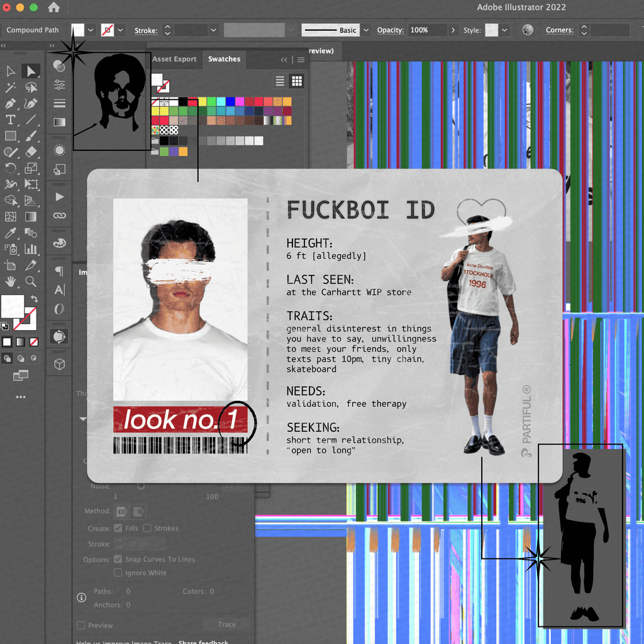Click the Eraser tool
644x644 pixels.
30,152
